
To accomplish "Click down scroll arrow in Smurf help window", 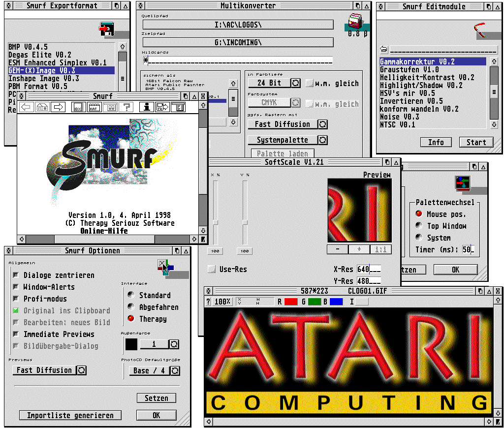I will (x=203, y=230).
